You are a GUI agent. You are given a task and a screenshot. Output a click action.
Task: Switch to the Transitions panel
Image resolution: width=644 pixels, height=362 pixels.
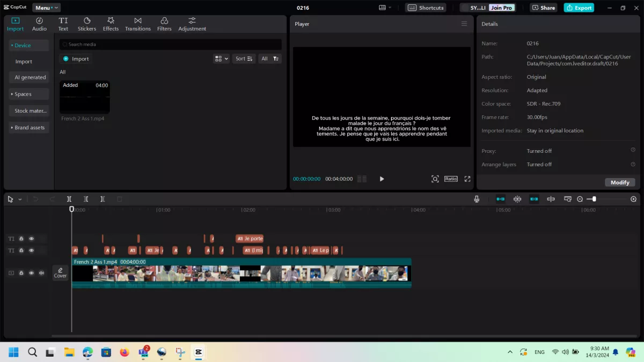pos(137,23)
